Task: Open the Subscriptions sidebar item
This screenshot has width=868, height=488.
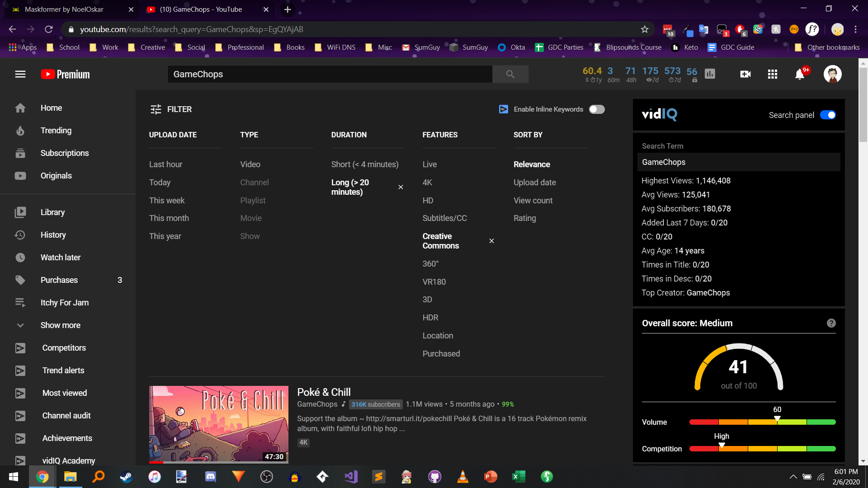Action: pos(68,153)
